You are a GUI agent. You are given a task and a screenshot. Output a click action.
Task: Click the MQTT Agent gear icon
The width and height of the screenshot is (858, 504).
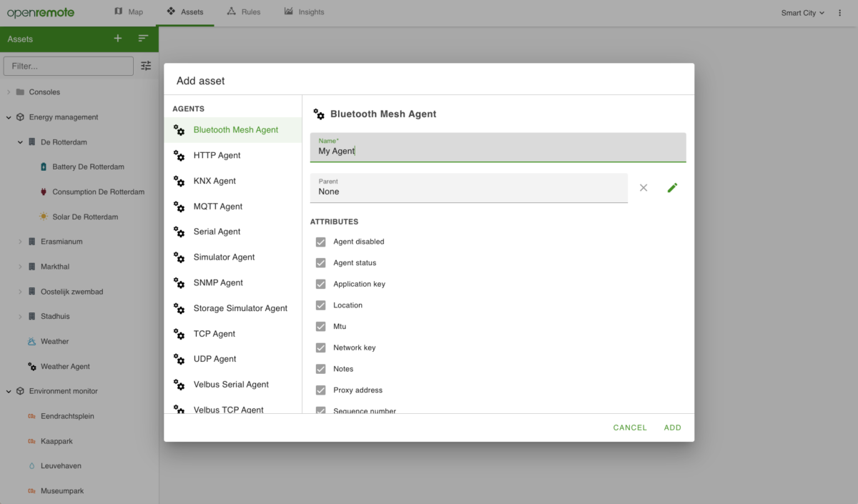coord(179,207)
